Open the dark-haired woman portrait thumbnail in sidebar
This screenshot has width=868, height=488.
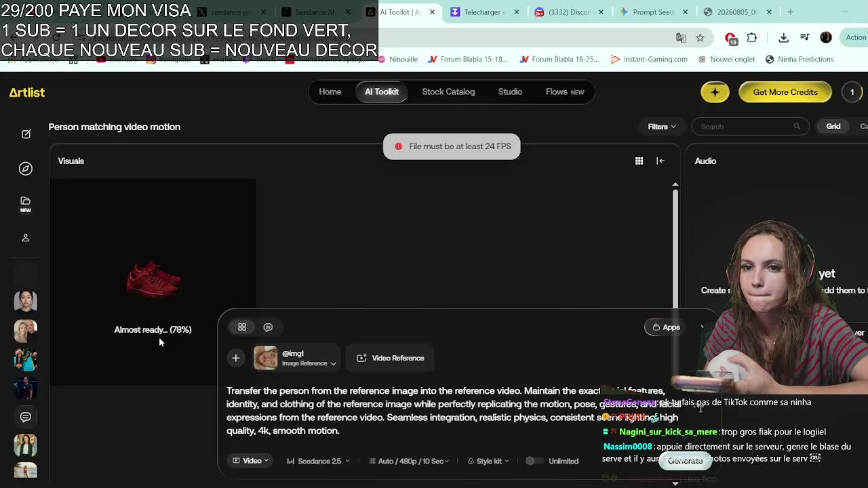coord(26,301)
